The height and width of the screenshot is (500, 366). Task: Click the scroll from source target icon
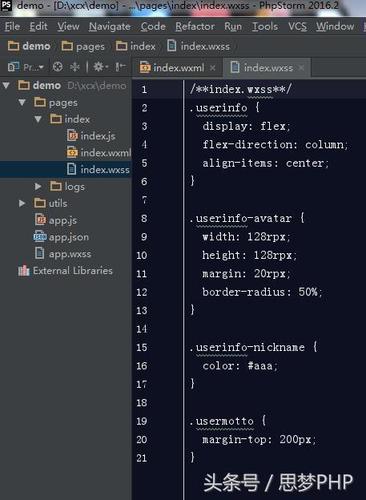tap(58, 67)
